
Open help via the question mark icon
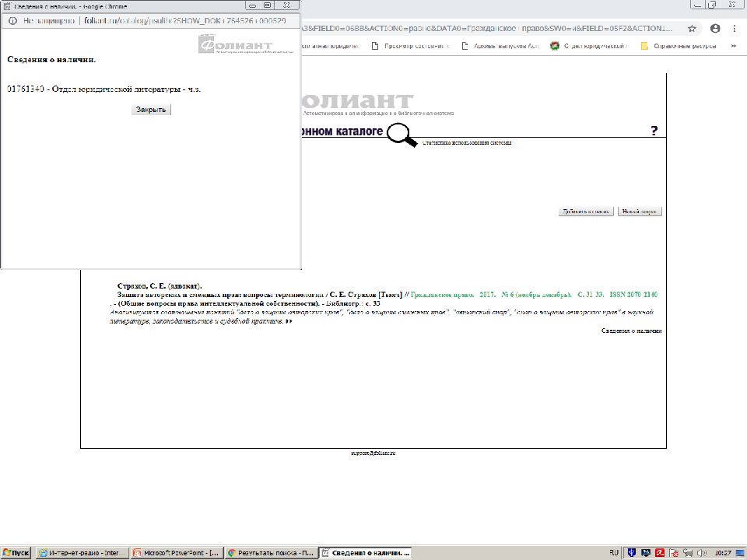pos(654,131)
